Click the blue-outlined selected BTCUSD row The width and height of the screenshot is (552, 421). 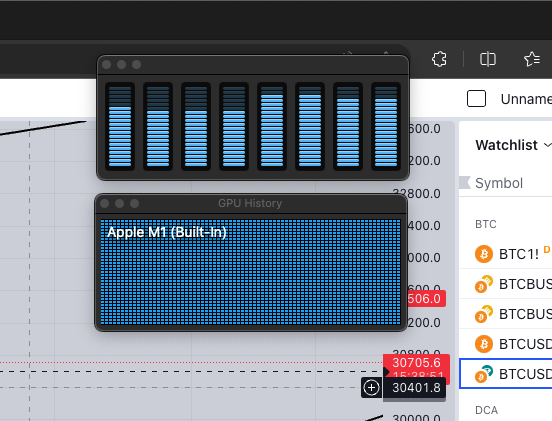pos(506,374)
